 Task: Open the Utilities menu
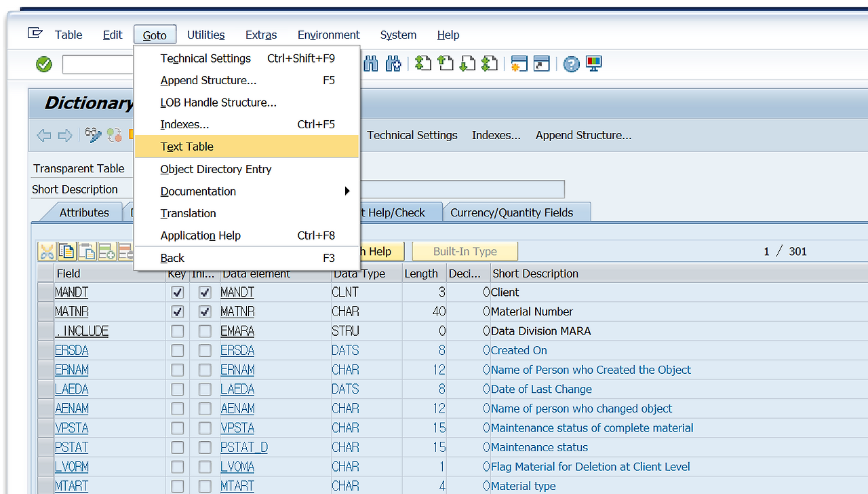(x=206, y=35)
